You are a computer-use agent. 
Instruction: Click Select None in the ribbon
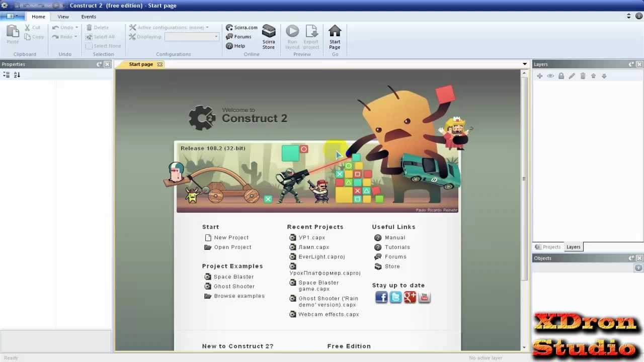click(x=103, y=46)
